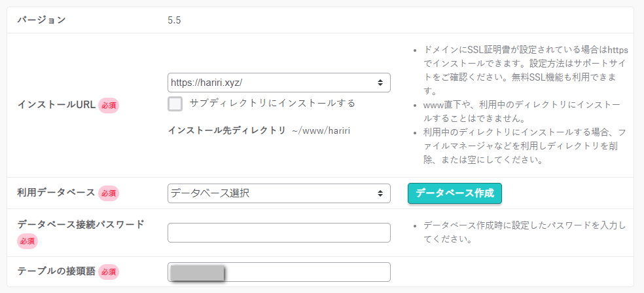Click 必須 badge beside テーブルの接頭語
Viewport: 644px width, 293px height.
click(x=109, y=272)
